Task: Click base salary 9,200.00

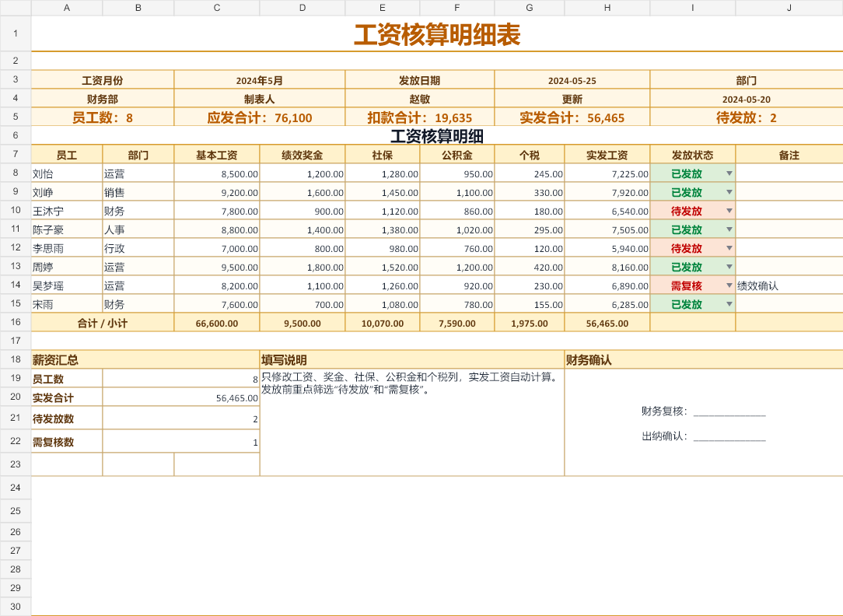Action: click(217, 192)
